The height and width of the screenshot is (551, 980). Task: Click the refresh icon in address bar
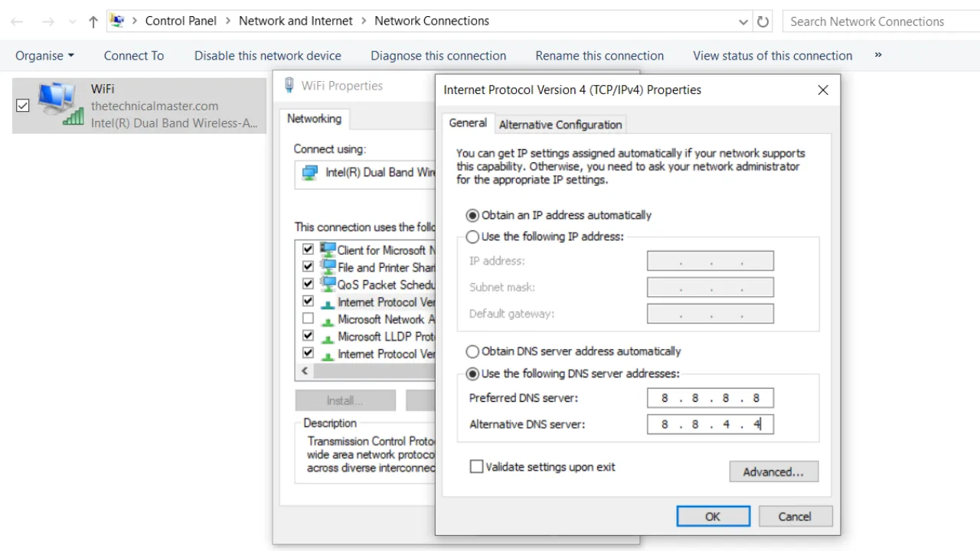(763, 21)
